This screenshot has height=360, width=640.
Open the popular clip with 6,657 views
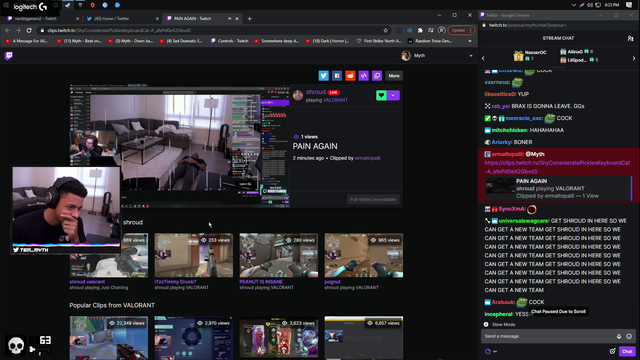point(363,338)
